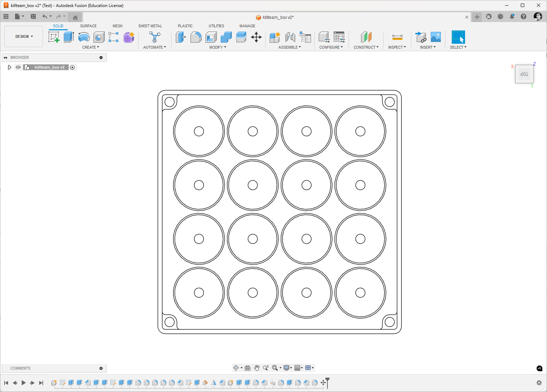Select the Measure tool under Inspect
The height and width of the screenshot is (392, 547).
[397, 37]
